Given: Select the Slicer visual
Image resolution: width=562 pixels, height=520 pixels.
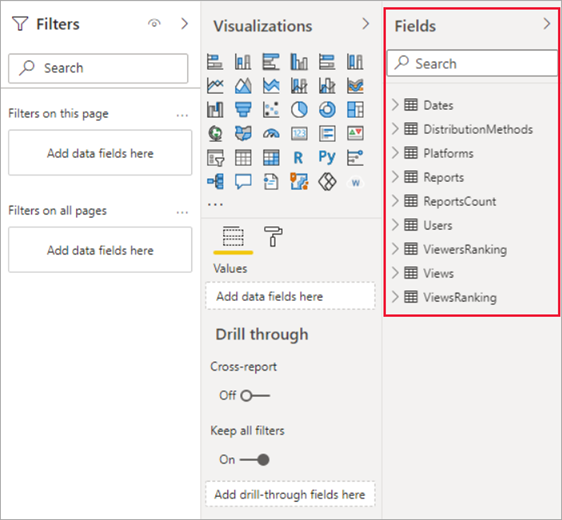Looking at the screenshot, I should [215, 158].
